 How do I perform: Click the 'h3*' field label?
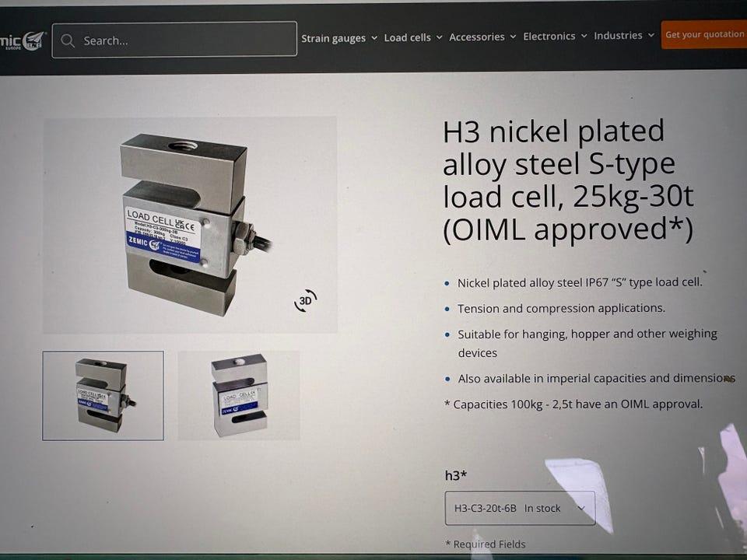[456, 475]
